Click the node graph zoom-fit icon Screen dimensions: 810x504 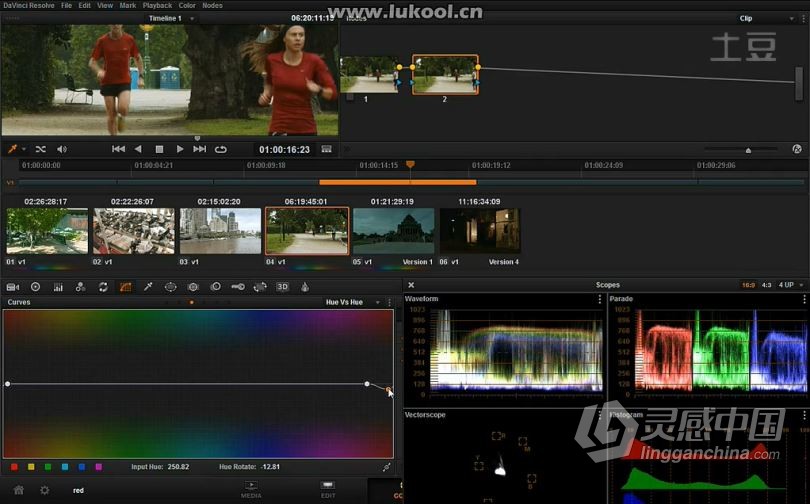[797, 149]
